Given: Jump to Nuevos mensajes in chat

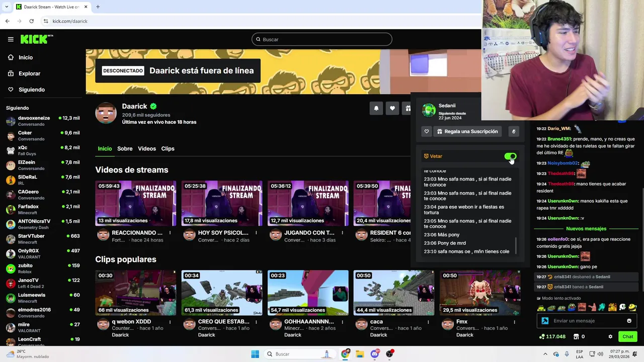Looking at the screenshot, I should coord(586,229).
